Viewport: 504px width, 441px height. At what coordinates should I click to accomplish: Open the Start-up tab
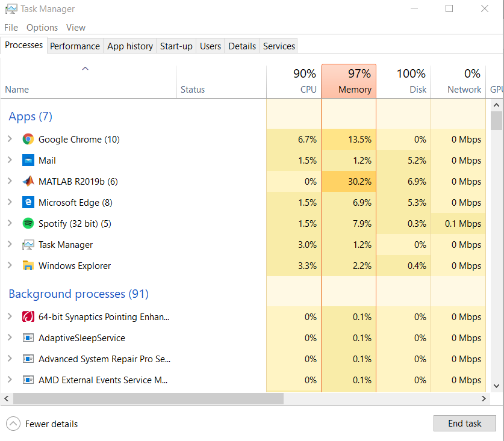pos(176,46)
